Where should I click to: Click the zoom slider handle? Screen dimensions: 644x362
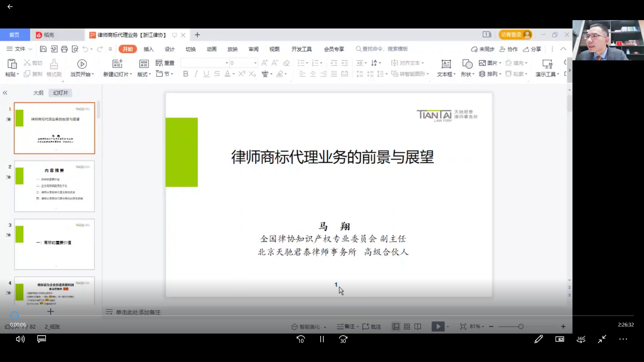pyautogui.click(x=521, y=326)
